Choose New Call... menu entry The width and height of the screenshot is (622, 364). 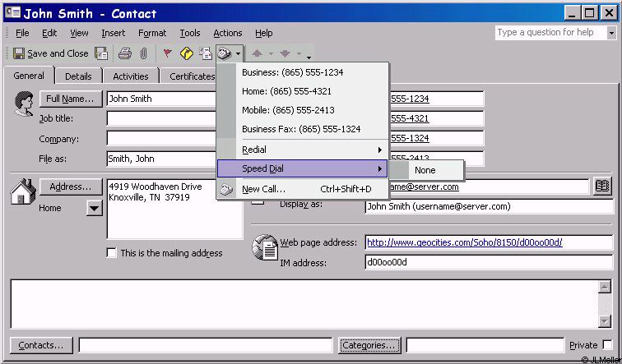(x=302, y=189)
